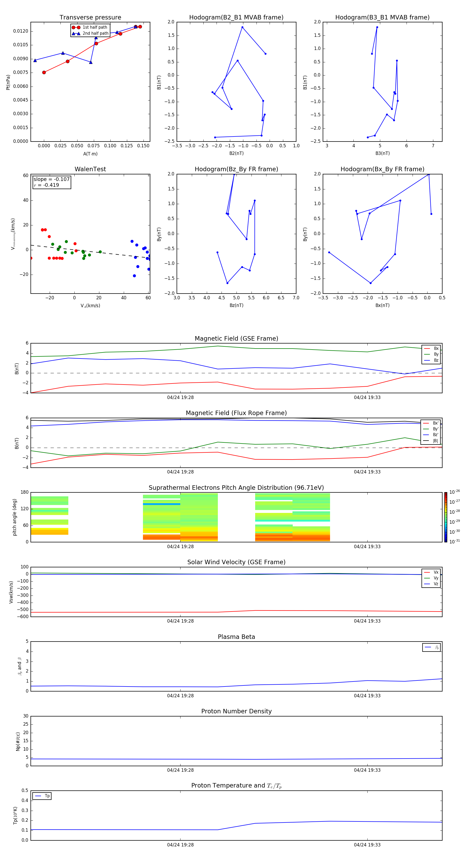Click the 'Np(#/cc)' axis label

pos(18,741)
